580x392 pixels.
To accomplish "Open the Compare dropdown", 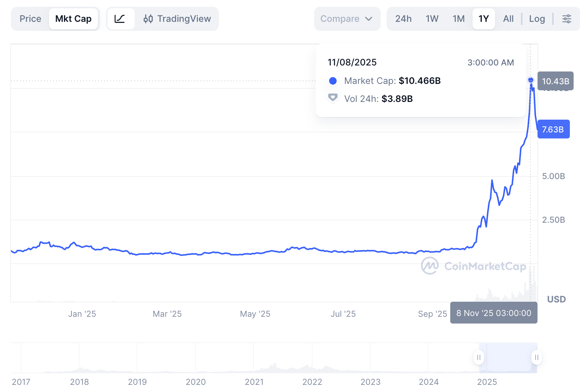I will pyautogui.click(x=347, y=19).
